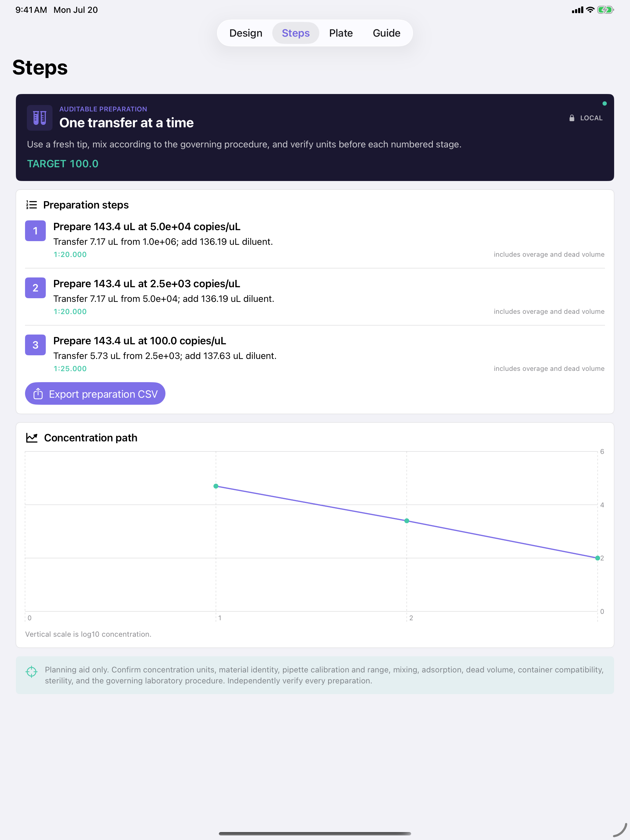
Task: Select step 2 number badge
Action: pos(35,288)
